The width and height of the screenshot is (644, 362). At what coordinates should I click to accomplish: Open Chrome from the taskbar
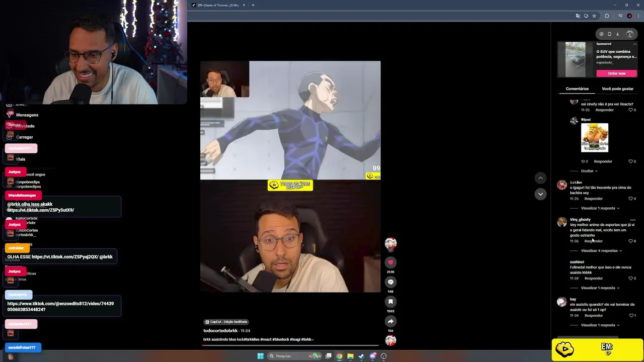coord(340,356)
